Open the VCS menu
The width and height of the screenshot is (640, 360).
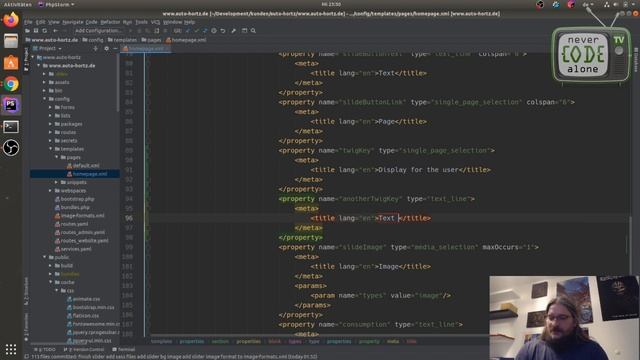(x=156, y=22)
